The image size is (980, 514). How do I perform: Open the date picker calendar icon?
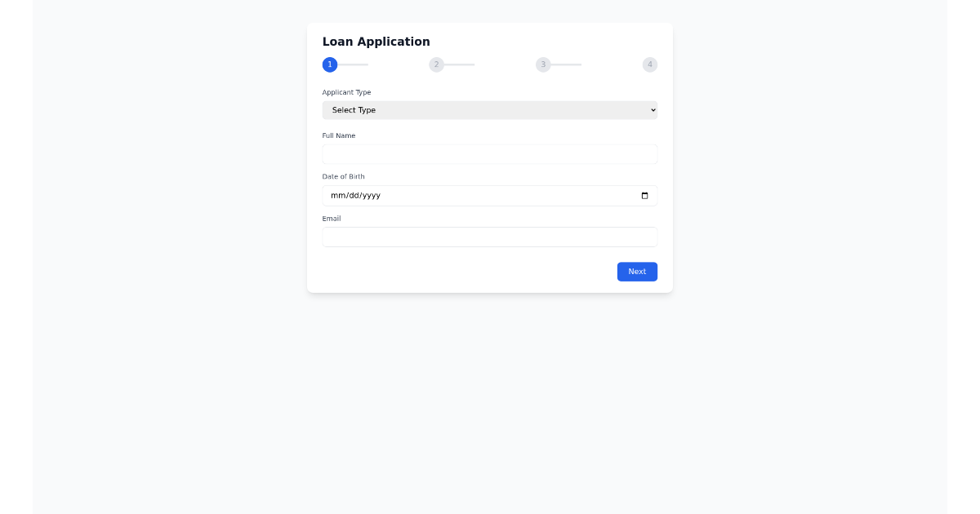click(x=644, y=196)
